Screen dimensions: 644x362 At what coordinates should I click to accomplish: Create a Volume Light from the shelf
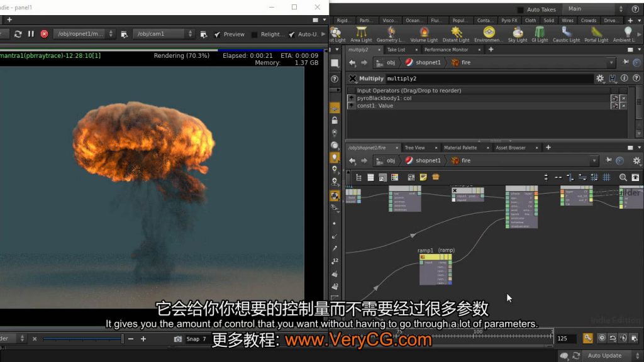pos(424,34)
